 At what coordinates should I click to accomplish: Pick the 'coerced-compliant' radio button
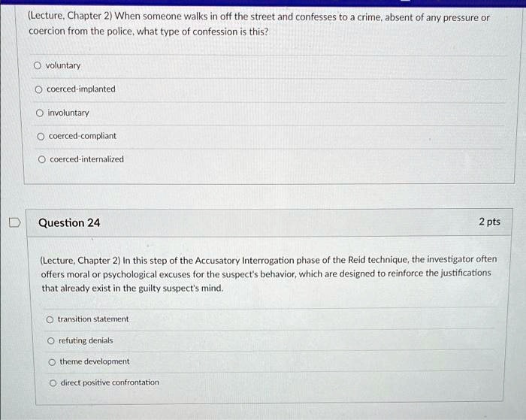pos(40,136)
